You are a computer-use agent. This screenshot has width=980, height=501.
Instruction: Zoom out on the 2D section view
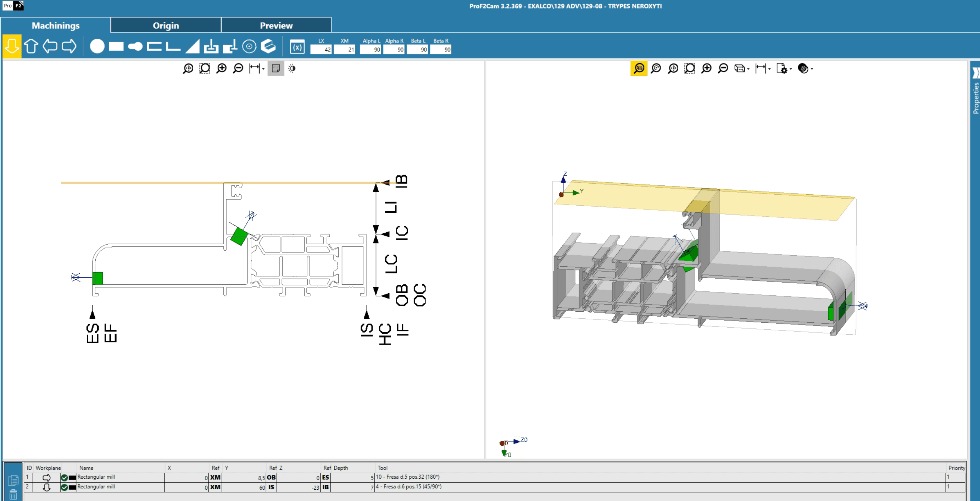(x=238, y=68)
